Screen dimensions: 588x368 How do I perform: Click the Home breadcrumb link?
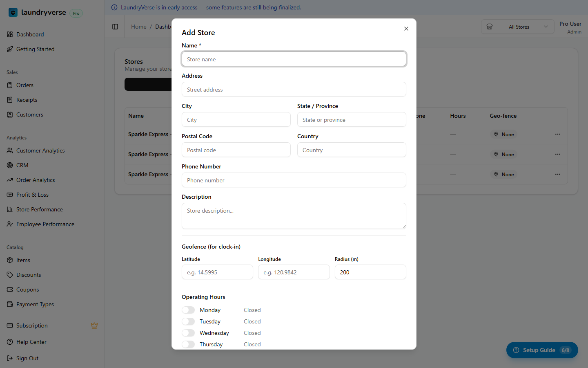pyautogui.click(x=138, y=27)
